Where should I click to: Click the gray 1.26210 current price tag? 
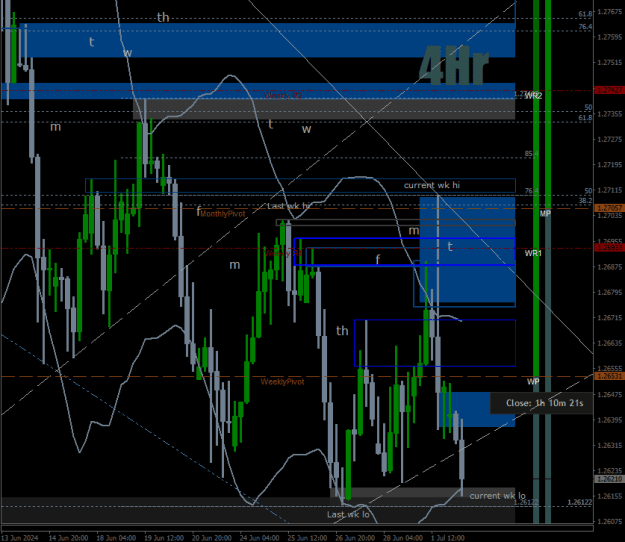pos(609,479)
